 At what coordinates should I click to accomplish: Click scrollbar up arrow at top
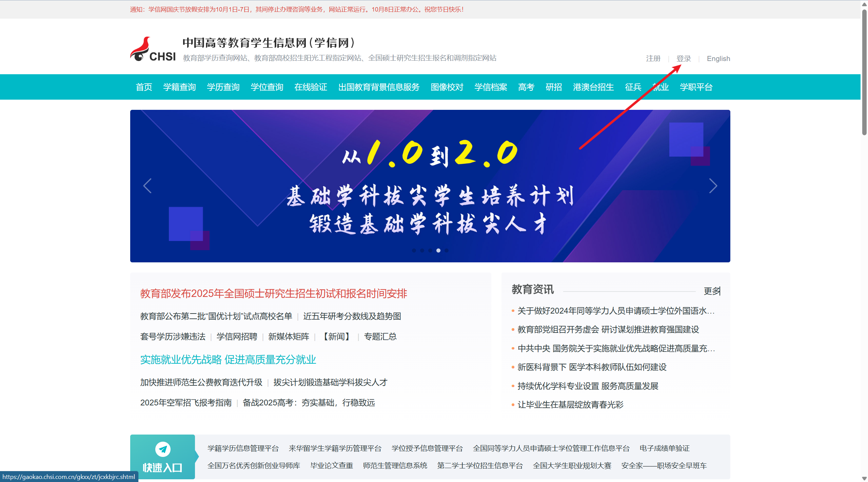point(864,4)
